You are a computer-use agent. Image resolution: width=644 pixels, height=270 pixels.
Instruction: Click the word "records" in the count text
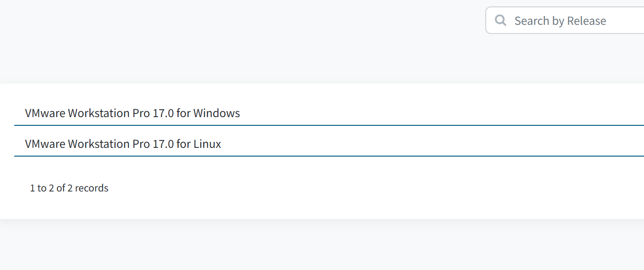pos(92,188)
